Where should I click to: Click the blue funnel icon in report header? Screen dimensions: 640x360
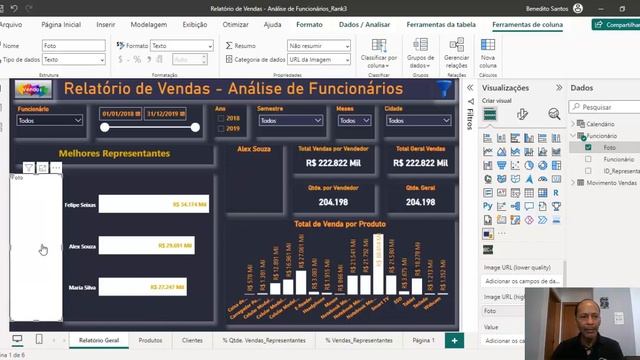(444, 89)
